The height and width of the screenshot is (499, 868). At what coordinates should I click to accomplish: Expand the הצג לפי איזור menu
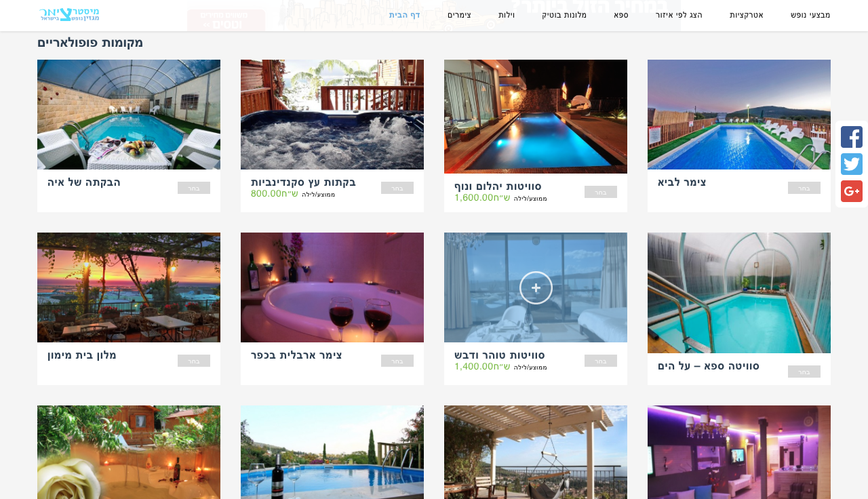pos(679,15)
